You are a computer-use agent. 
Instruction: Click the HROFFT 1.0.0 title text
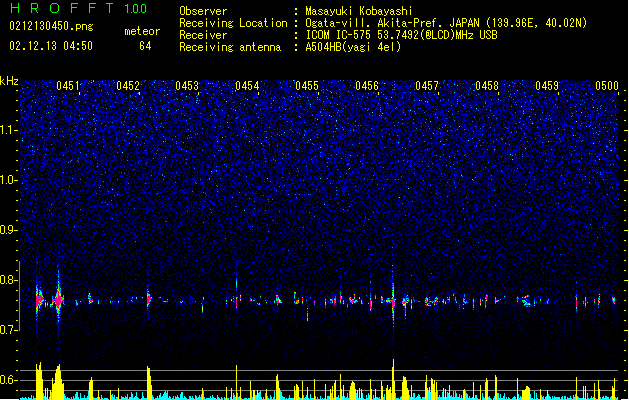[78, 8]
